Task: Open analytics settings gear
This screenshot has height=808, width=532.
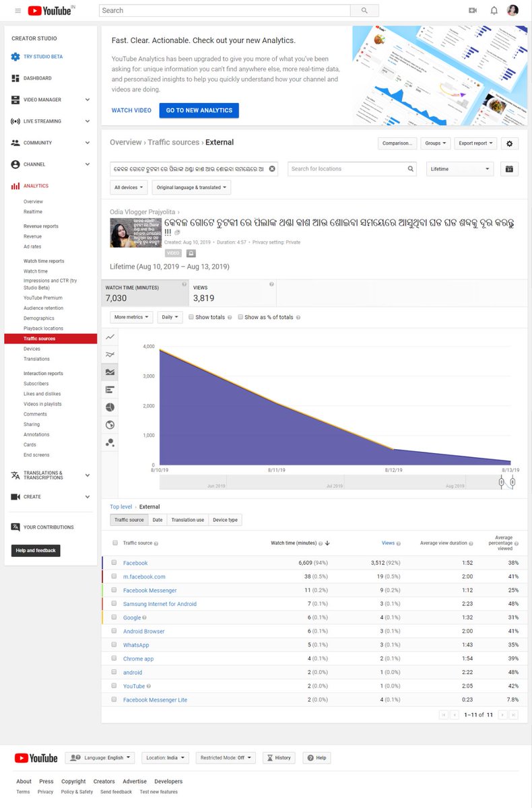Action: [510, 143]
